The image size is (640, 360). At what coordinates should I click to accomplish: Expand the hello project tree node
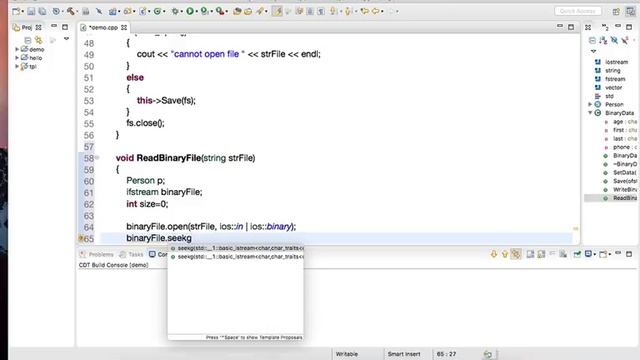[x=17, y=58]
